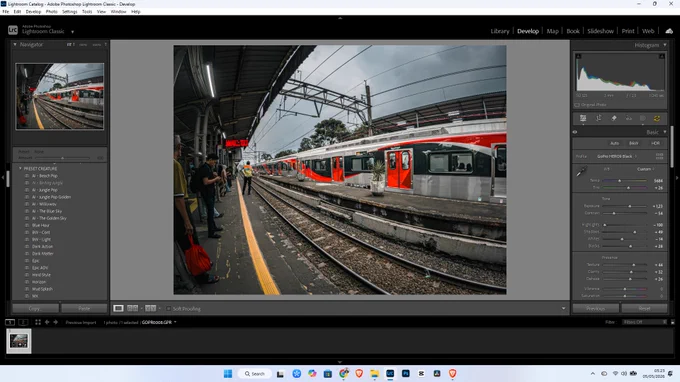The height and width of the screenshot is (382, 680).
Task: Select the Healing eraser tool
Action: click(614, 118)
